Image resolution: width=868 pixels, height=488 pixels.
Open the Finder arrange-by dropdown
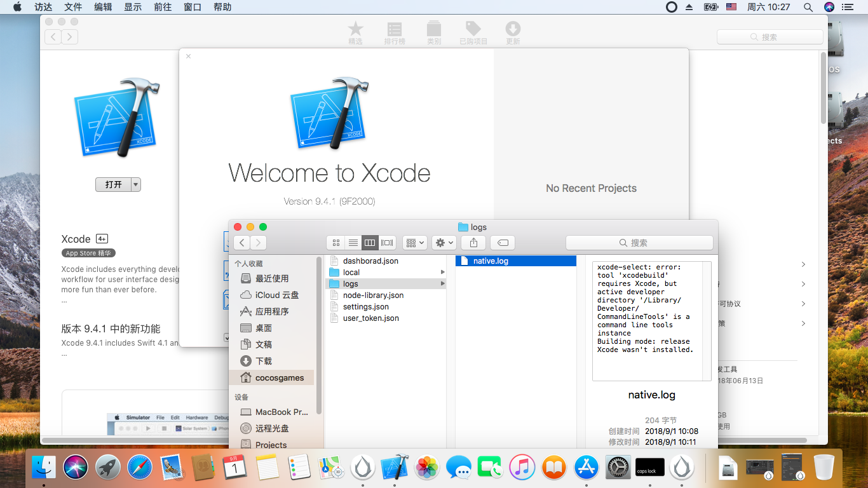click(414, 243)
